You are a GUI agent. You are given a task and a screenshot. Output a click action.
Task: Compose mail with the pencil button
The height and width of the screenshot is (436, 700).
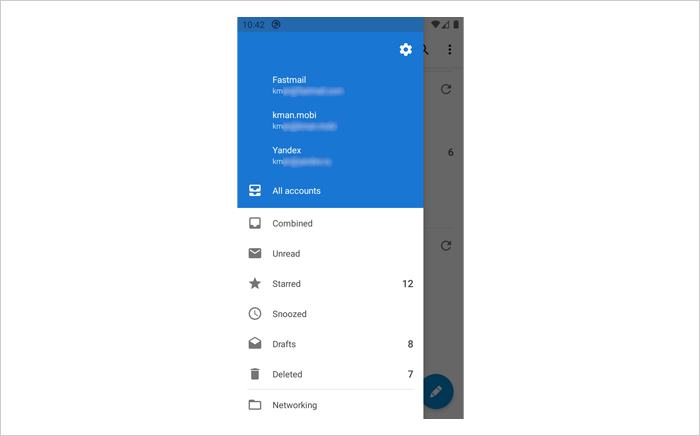pos(436,392)
